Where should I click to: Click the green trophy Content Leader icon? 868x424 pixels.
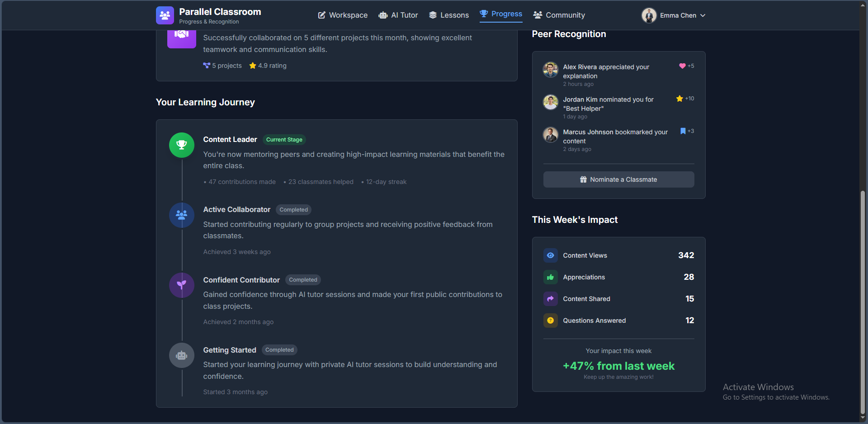pos(182,145)
